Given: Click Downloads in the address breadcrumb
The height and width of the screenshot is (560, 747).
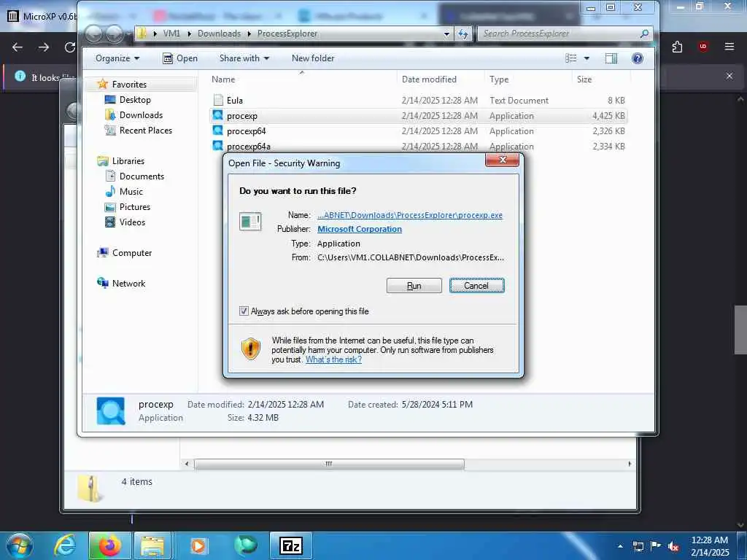Looking at the screenshot, I should (219, 34).
